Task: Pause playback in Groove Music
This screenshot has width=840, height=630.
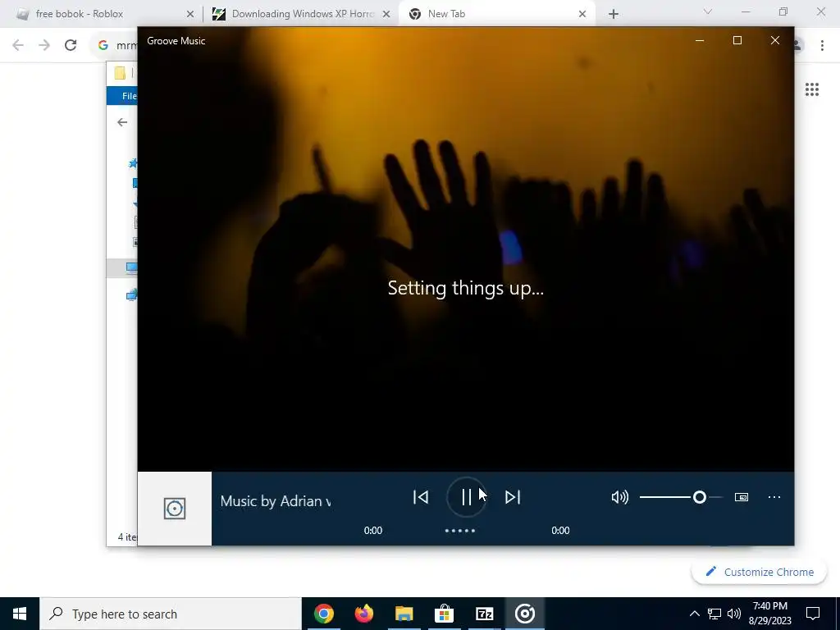Action: point(466,497)
